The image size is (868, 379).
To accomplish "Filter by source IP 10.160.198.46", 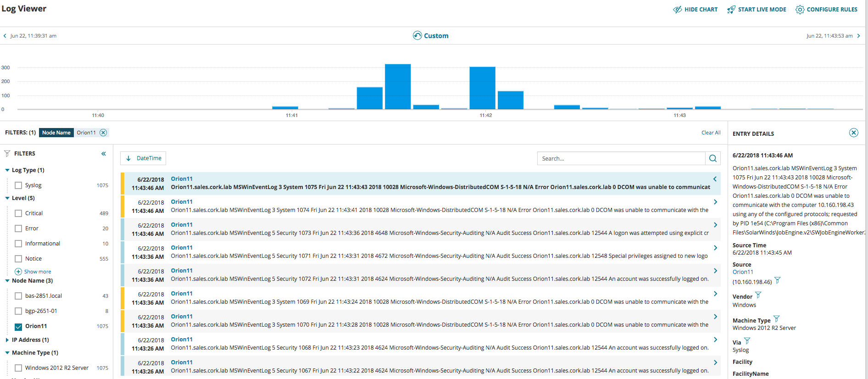I will pos(777,280).
